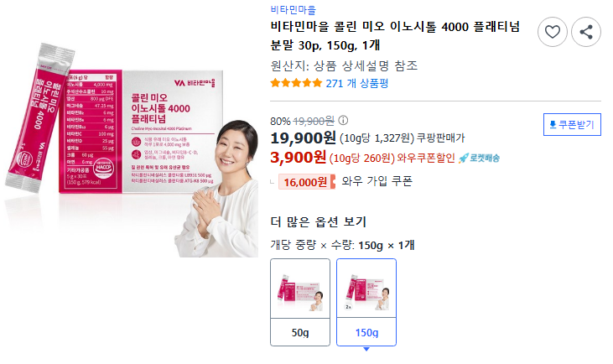This screenshot has height=364, width=613.
Task: Expand 더 많은 옵션 보기 section
Action: 318,221
